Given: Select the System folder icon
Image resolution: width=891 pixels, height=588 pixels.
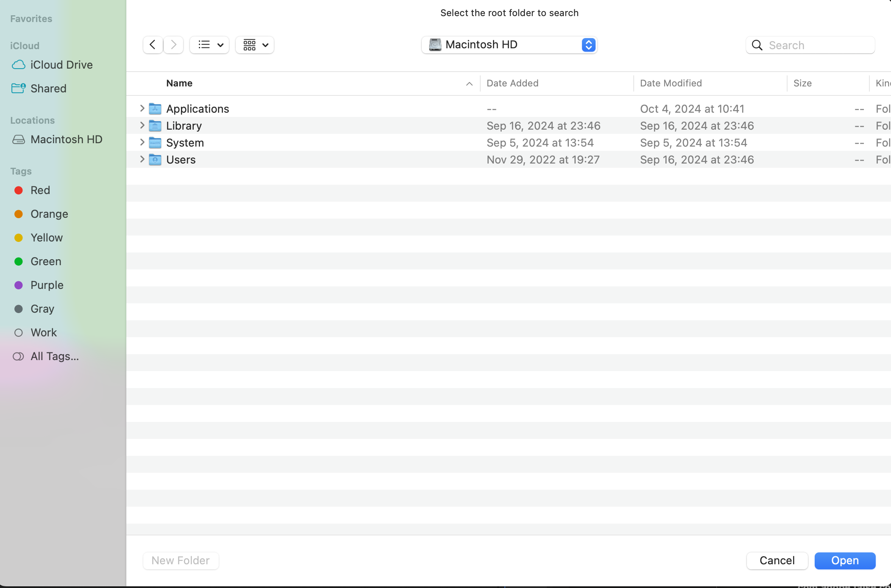Looking at the screenshot, I should (x=155, y=143).
